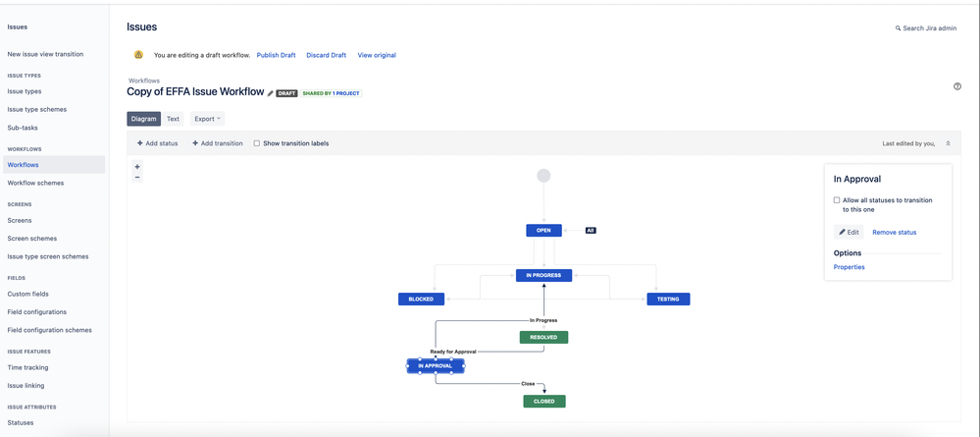Open the help question-mark icon
Screen dimensions: 980x437
tap(956, 86)
